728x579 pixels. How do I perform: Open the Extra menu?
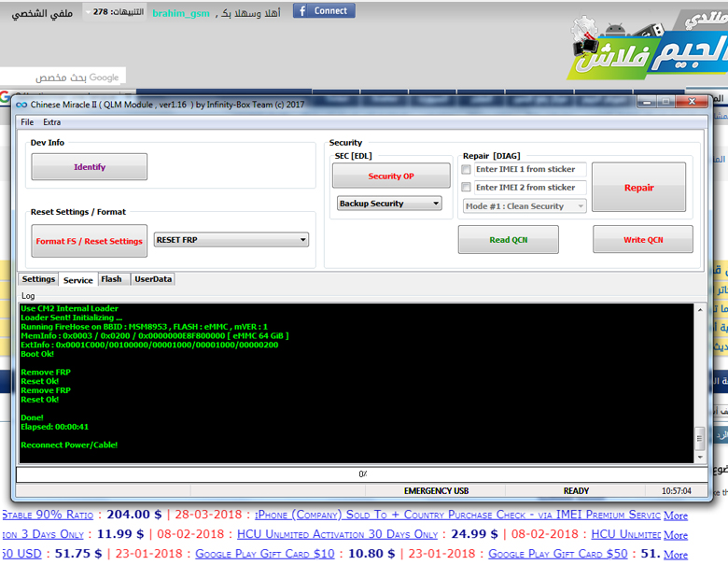coord(52,121)
